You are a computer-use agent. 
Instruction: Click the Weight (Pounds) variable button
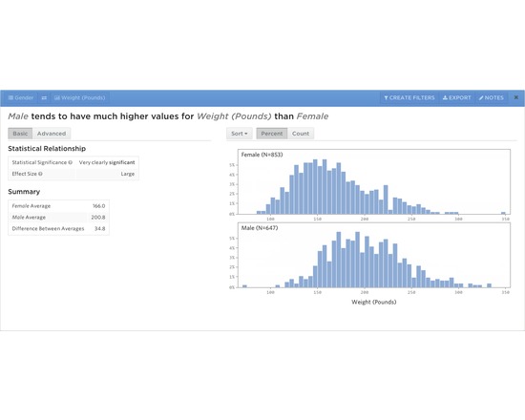[80, 97]
